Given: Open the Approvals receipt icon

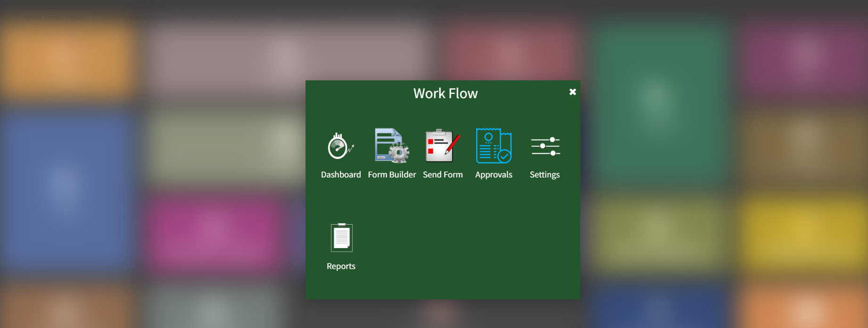Looking at the screenshot, I should coord(494,145).
